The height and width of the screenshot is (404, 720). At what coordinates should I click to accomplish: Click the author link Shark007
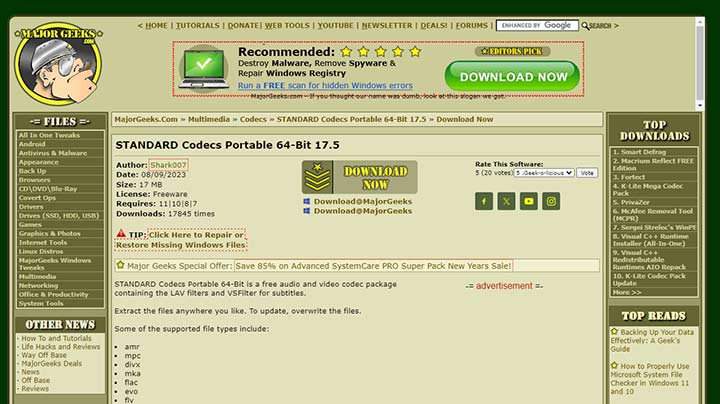(169, 165)
